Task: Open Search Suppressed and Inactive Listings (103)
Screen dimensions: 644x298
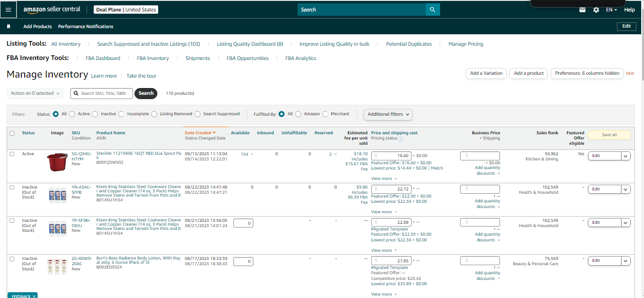Action: click(149, 44)
